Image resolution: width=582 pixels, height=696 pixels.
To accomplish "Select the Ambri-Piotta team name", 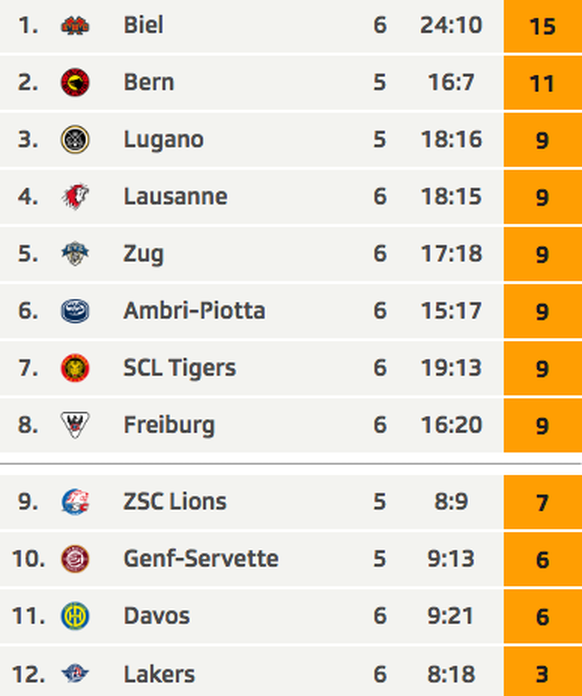I will click(x=194, y=311).
